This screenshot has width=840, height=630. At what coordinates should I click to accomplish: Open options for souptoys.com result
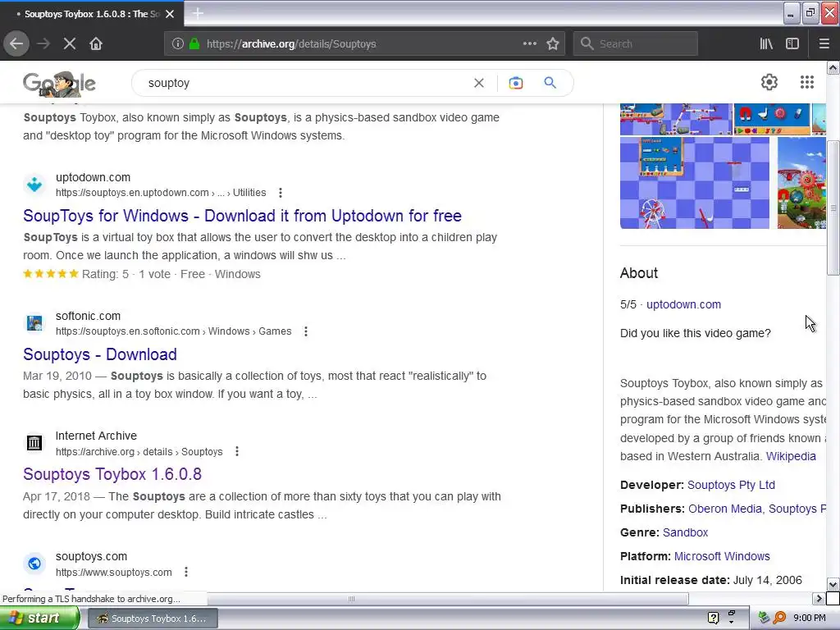pos(186,572)
